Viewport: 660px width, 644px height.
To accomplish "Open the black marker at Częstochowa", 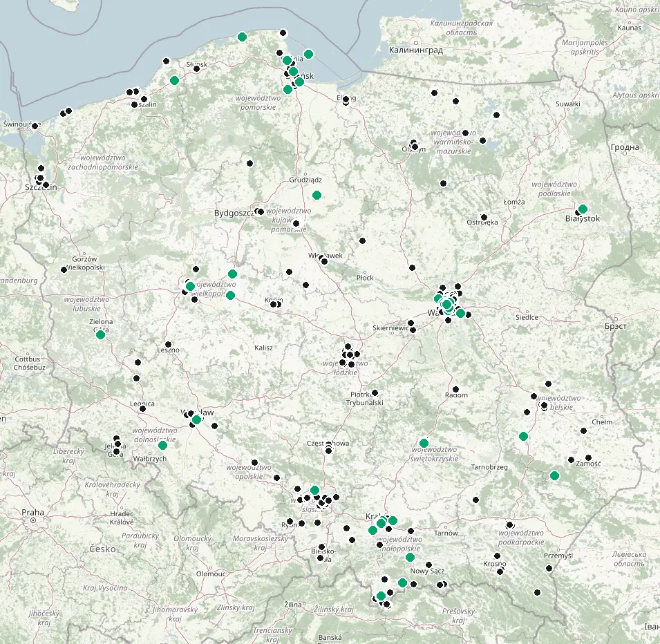I will (329, 450).
